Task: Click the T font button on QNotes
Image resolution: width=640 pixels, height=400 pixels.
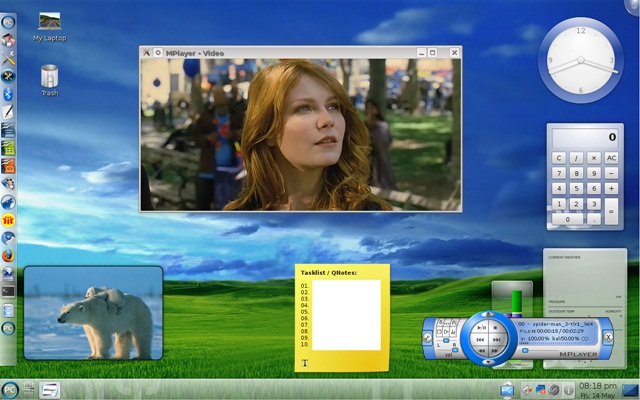Action: tap(304, 363)
